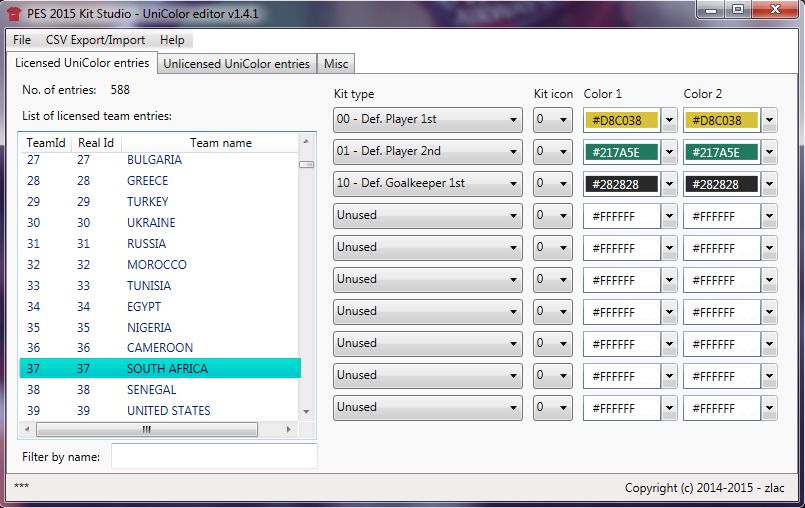The height and width of the screenshot is (508, 805).
Task: Open the first Unused kit type dropdown
Action: tap(428, 216)
